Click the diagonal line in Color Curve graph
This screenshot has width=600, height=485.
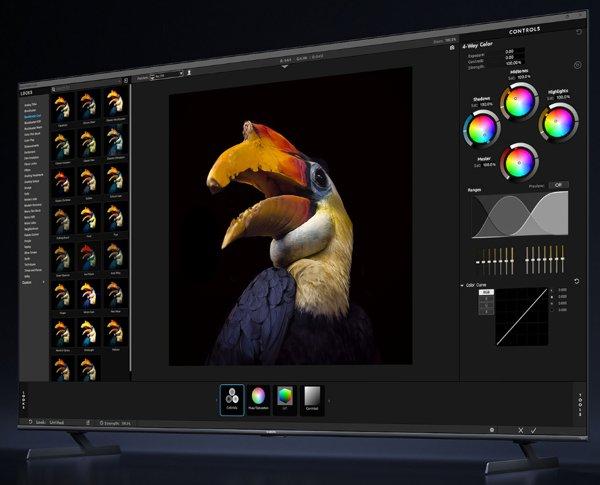click(x=521, y=317)
